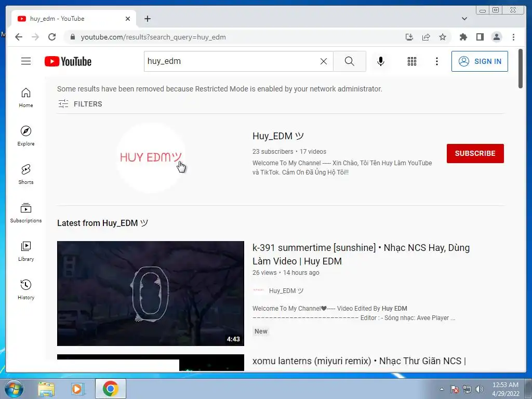Screen dimensions: 532x399
Task: Open YouTube settings three-dot menu
Action: pyautogui.click(x=436, y=61)
